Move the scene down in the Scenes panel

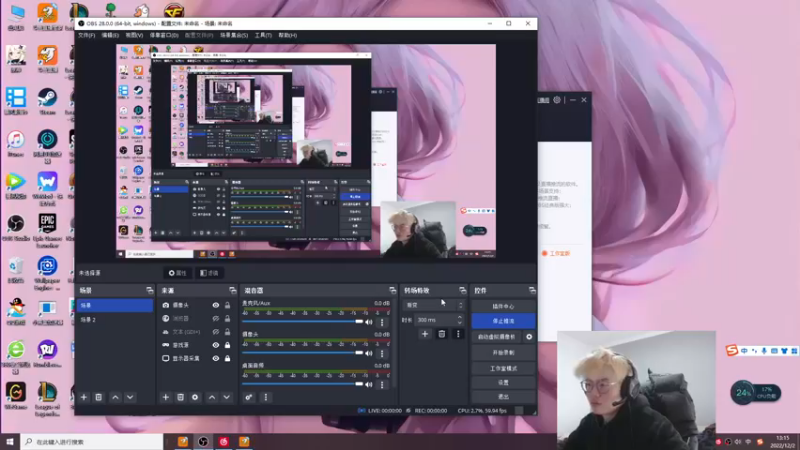point(130,397)
